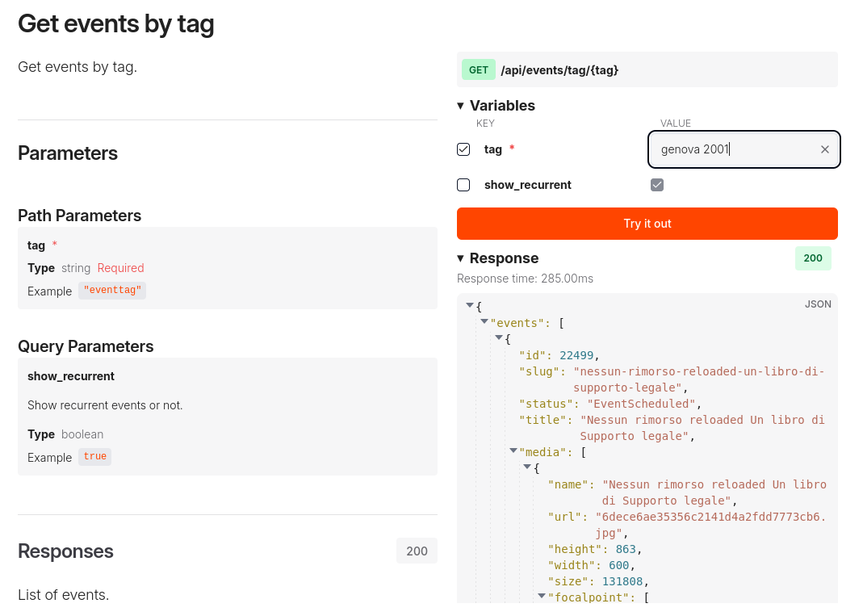Click the Path Parameters heading

tap(79, 216)
